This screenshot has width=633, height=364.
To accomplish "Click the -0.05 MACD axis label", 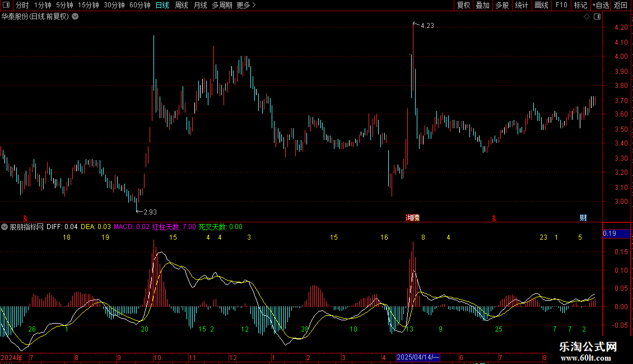I will pyautogui.click(x=620, y=325).
